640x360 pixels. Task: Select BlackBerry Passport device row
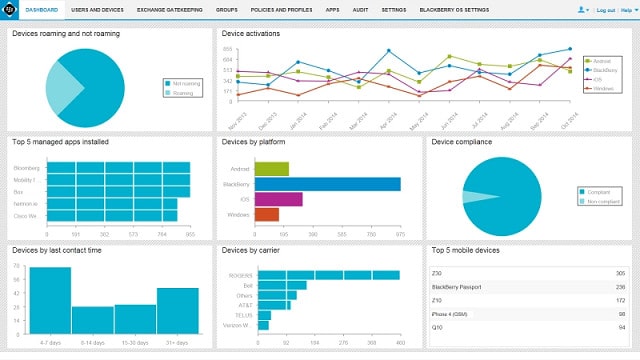point(529,287)
